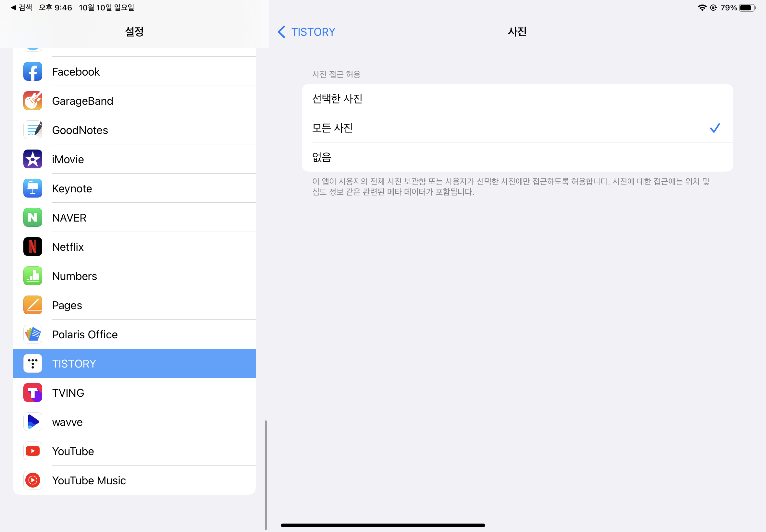Open Keynote settings row
Screen dimensions: 766x532
(x=134, y=188)
